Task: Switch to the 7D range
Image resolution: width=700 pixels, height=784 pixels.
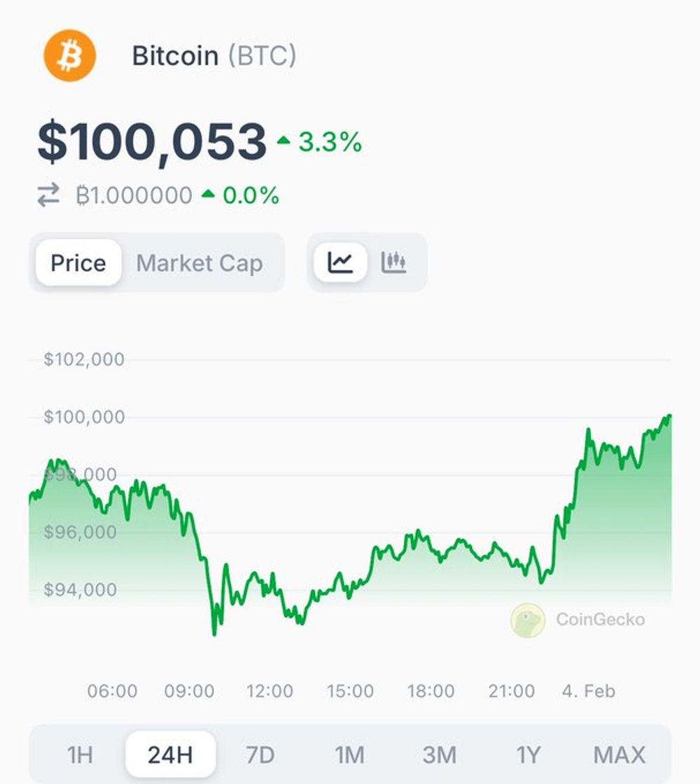Action: point(260,755)
